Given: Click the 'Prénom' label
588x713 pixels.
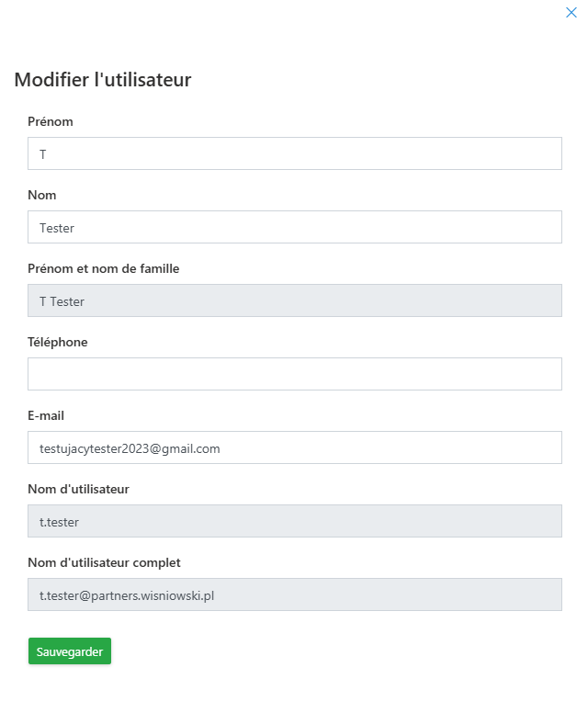Looking at the screenshot, I should (51, 121).
